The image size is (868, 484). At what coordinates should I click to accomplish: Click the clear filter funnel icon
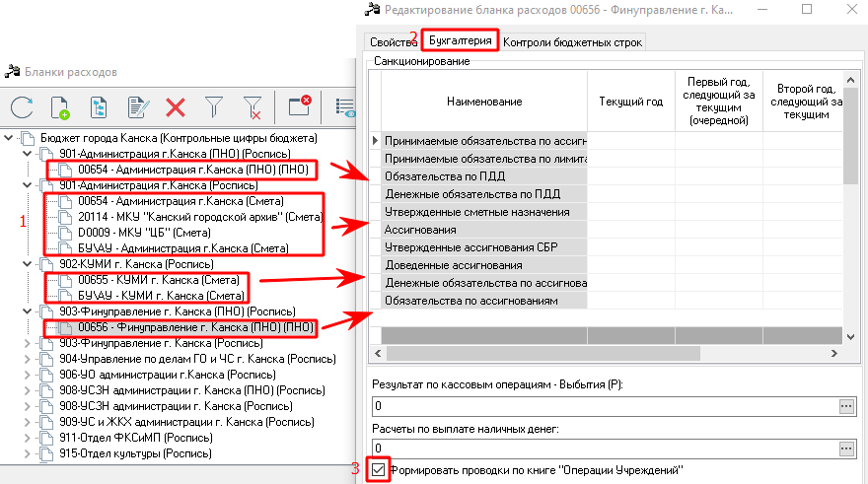253,106
